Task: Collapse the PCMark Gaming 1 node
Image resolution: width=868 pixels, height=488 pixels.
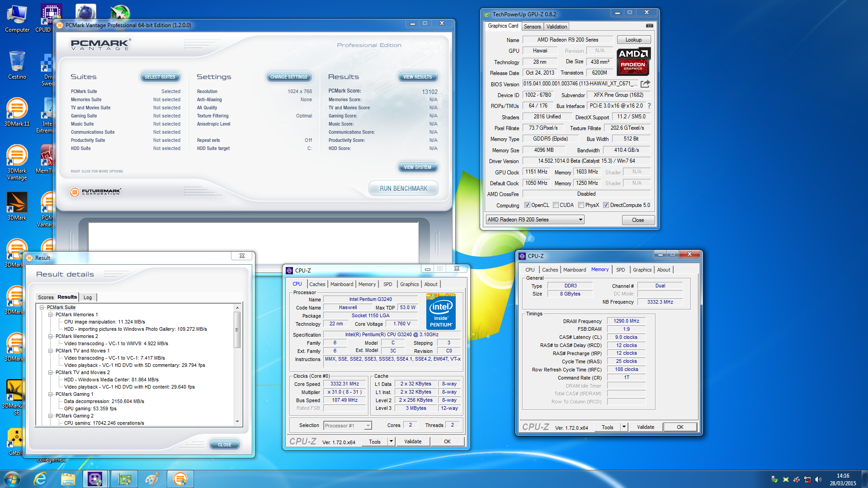Action: coord(51,394)
